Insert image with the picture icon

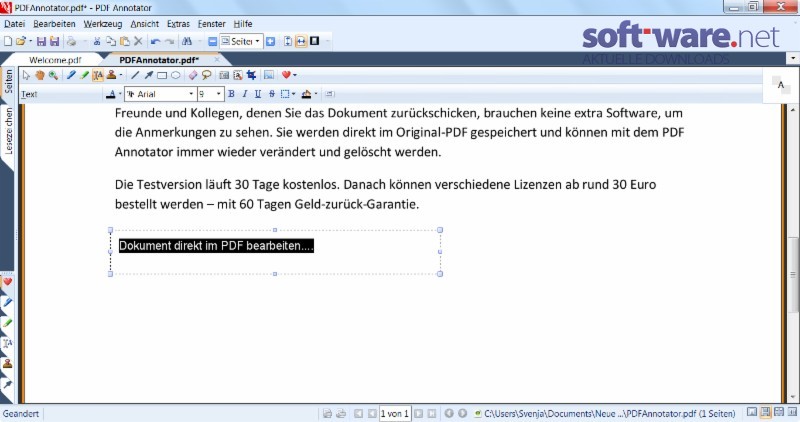pos(268,76)
